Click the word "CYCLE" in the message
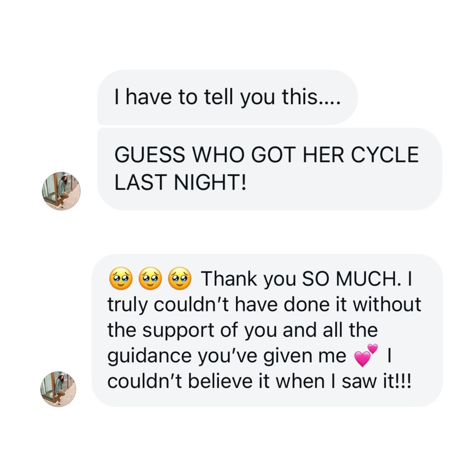Image resolution: width=476 pixels, height=476 pixels. tap(384, 155)
